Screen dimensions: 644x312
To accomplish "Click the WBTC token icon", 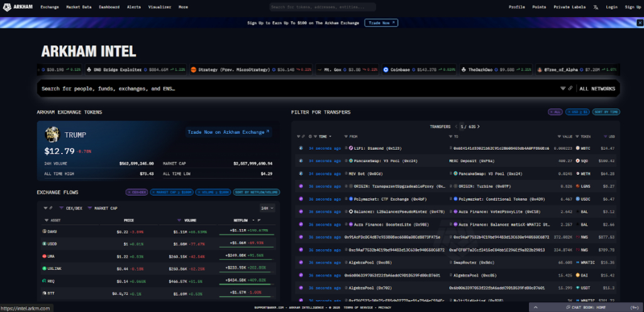I will (577, 148).
